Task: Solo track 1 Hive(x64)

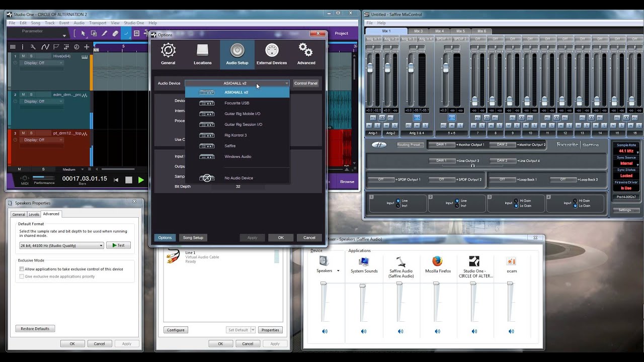Action: click(x=31, y=56)
